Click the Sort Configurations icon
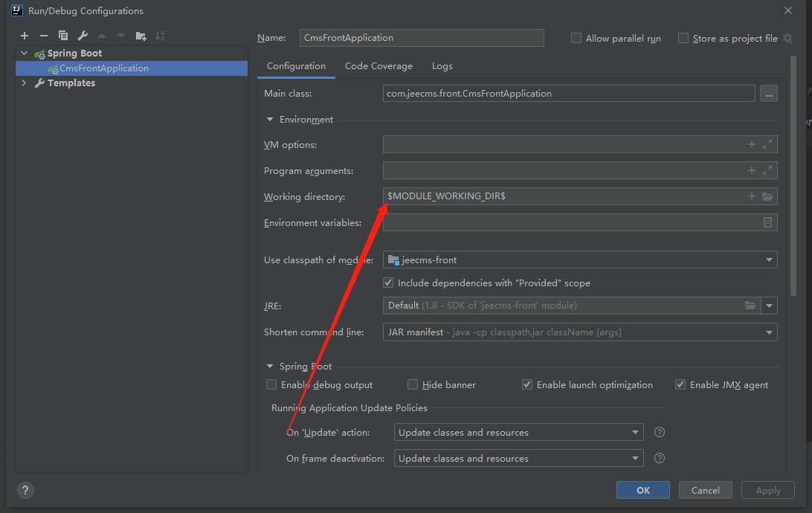Viewport: 812px width, 513px height. point(160,36)
